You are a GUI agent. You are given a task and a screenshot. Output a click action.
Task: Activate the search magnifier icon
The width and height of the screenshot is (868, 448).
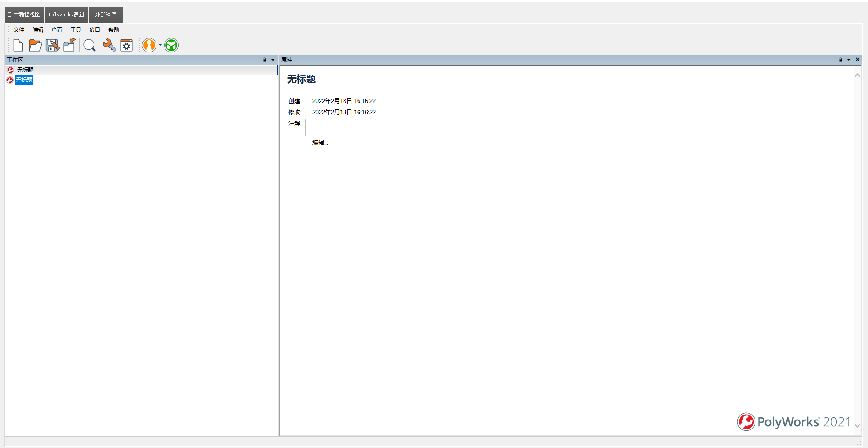point(89,45)
